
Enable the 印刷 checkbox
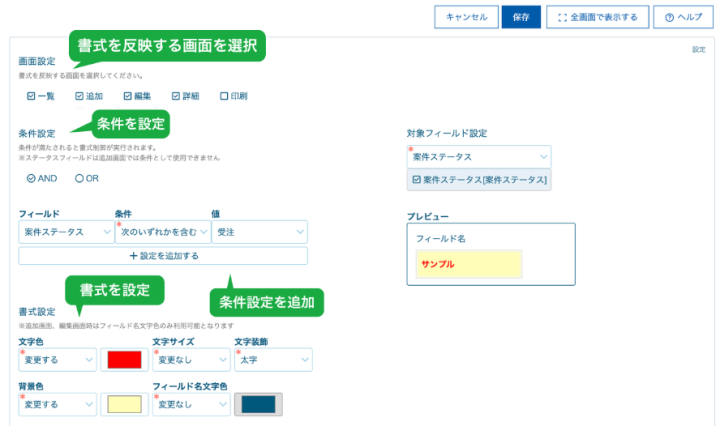(224, 96)
